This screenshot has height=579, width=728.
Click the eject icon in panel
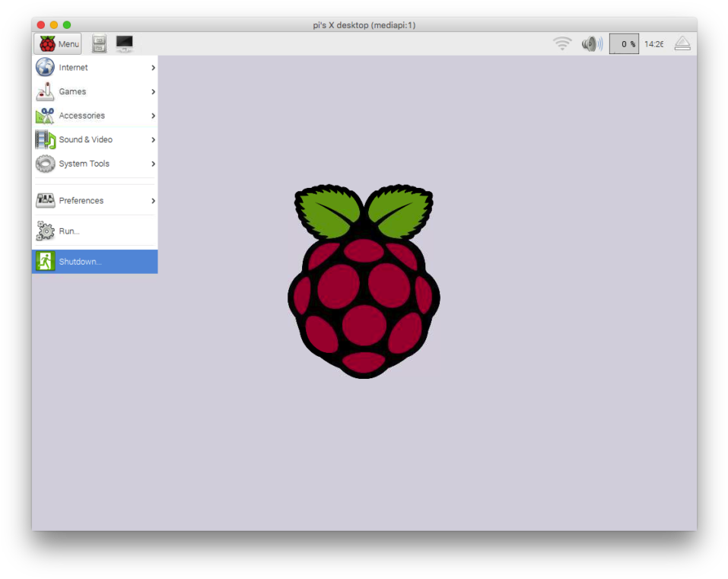[682, 43]
